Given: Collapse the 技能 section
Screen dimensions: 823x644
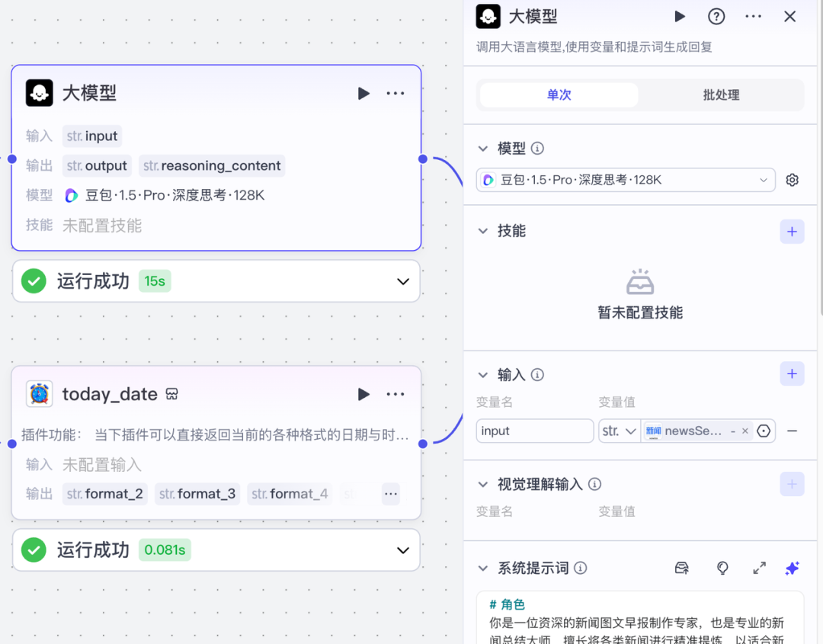Looking at the screenshot, I should pyautogui.click(x=482, y=231).
